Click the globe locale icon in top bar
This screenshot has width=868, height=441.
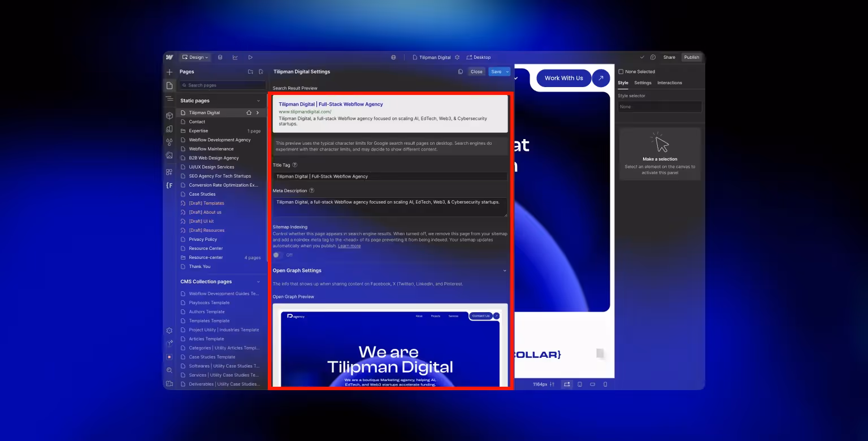[393, 57]
